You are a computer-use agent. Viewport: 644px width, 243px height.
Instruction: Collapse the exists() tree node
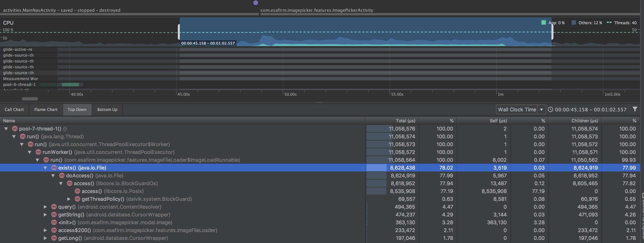[x=45, y=168]
